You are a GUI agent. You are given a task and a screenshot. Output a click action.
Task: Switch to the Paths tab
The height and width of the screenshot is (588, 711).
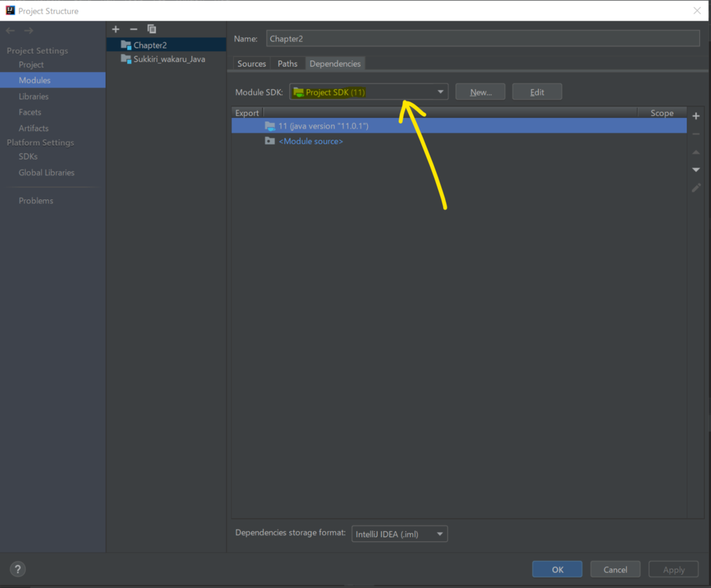pos(287,63)
